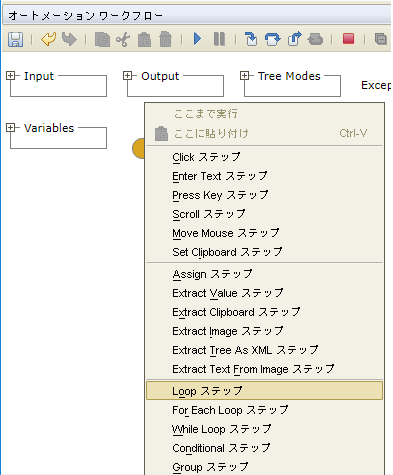Undo the last action with the yellow arrow

[49, 39]
